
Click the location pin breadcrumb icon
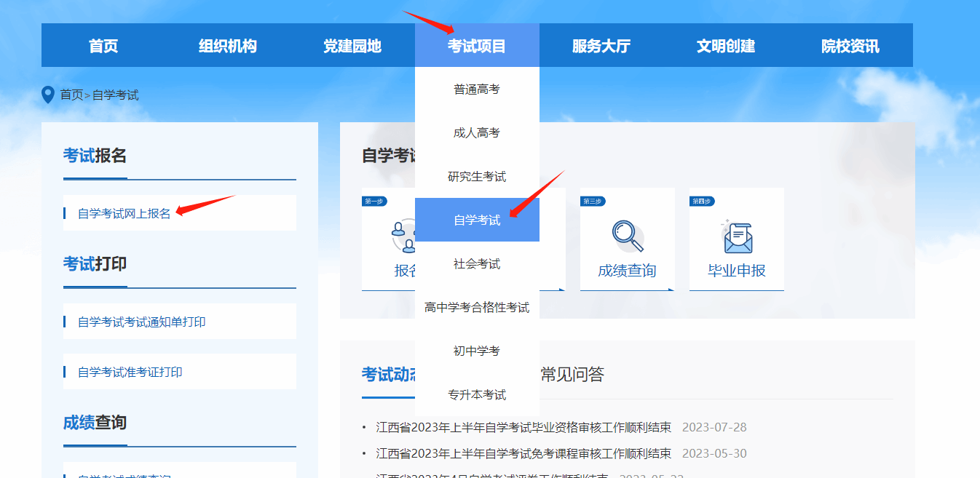pyautogui.click(x=48, y=95)
